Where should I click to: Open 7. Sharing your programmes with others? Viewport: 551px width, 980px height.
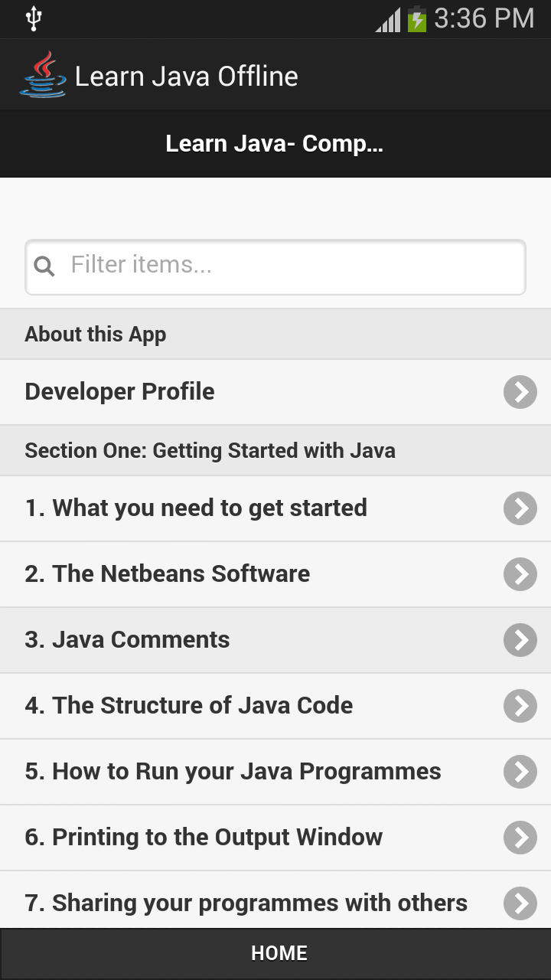pos(275,900)
